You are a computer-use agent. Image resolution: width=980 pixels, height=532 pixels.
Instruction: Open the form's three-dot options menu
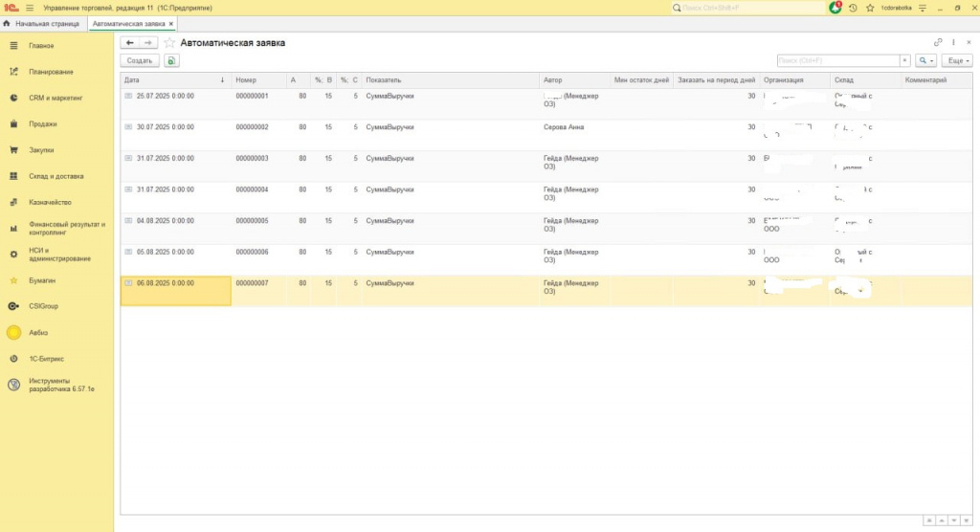coord(953,42)
